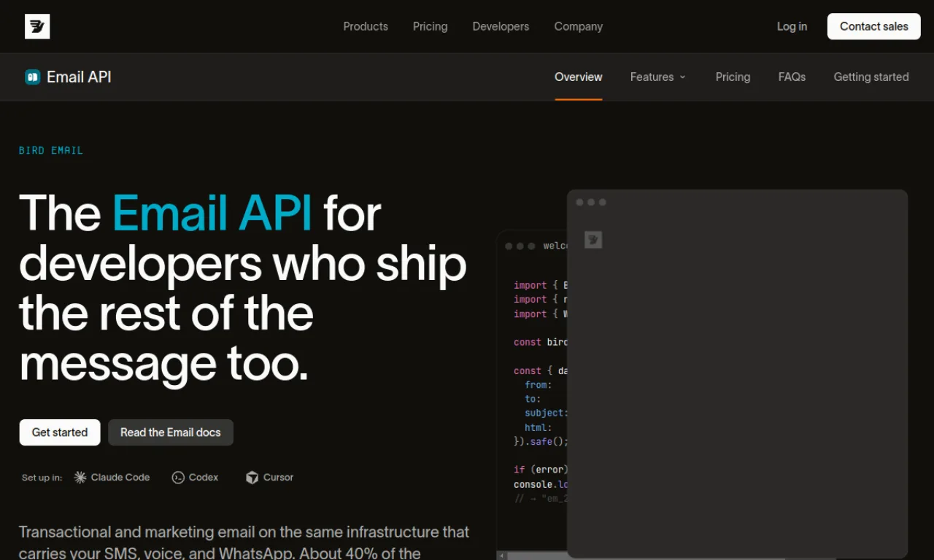The height and width of the screenshot is (560, 934).
Task: Choose Codex setup option
Action: [x=195, y=478]
